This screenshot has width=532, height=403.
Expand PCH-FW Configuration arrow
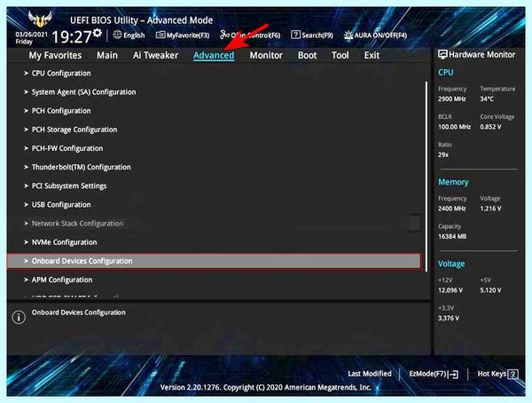coord(26,148)
